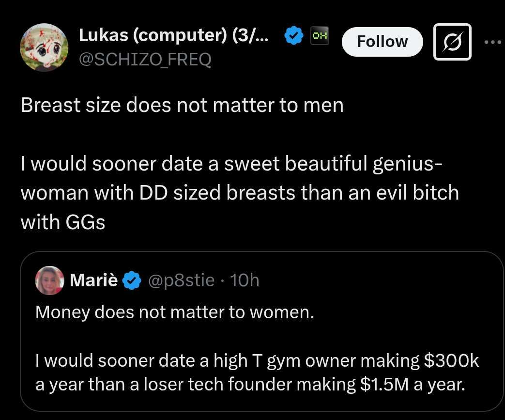Open Lukas's profile picture
Screen dimensions: 505x420
coord(44,47)
